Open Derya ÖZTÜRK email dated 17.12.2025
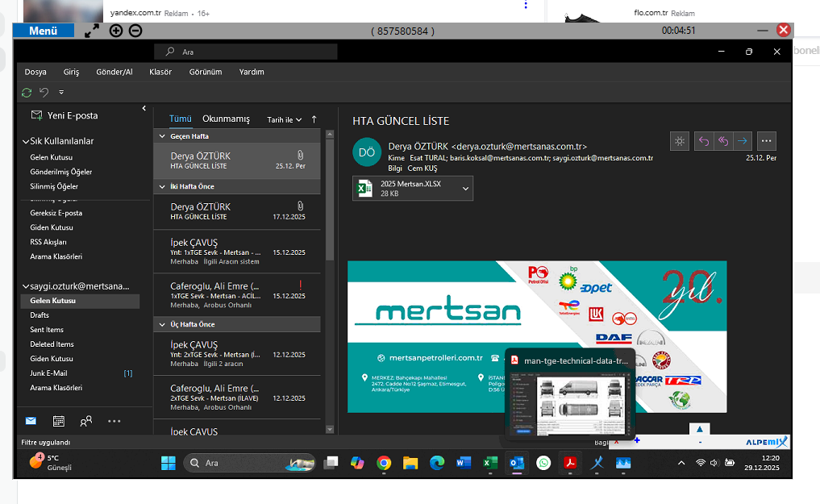The width and height of the screenshot is (820, 504). [x=237, y=212]
